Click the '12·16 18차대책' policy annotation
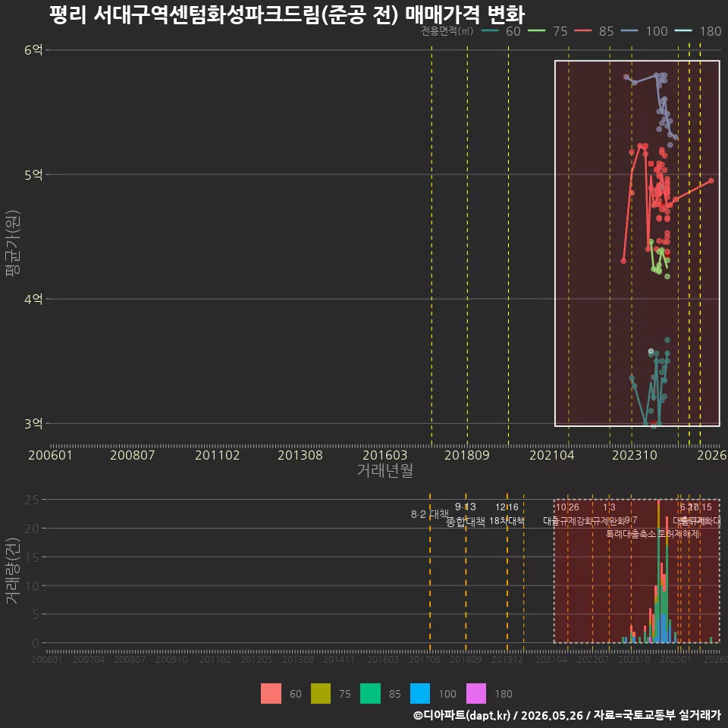The width and height of the screenshot is (728, 728). (507, 514)
